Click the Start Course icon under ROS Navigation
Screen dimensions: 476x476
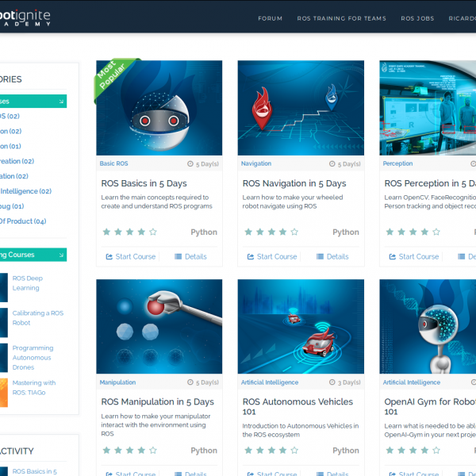pyautogui.click(x=251, y=257)
